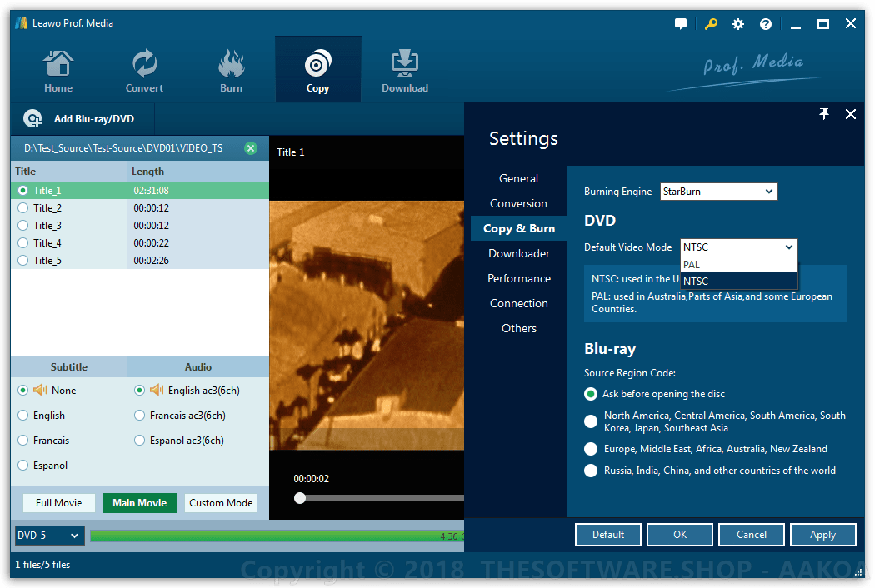Select Ask before opening the disc
Viewport: 875px width, 588px height.
click(590, 394)
